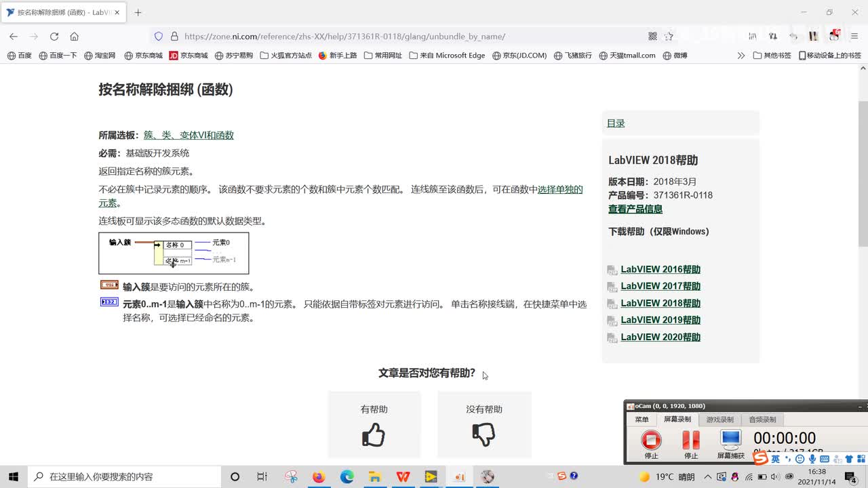Viewport: 868px width, 488px height.
Task: Open Firefox from the taskbar
Action: coord(319,476)
